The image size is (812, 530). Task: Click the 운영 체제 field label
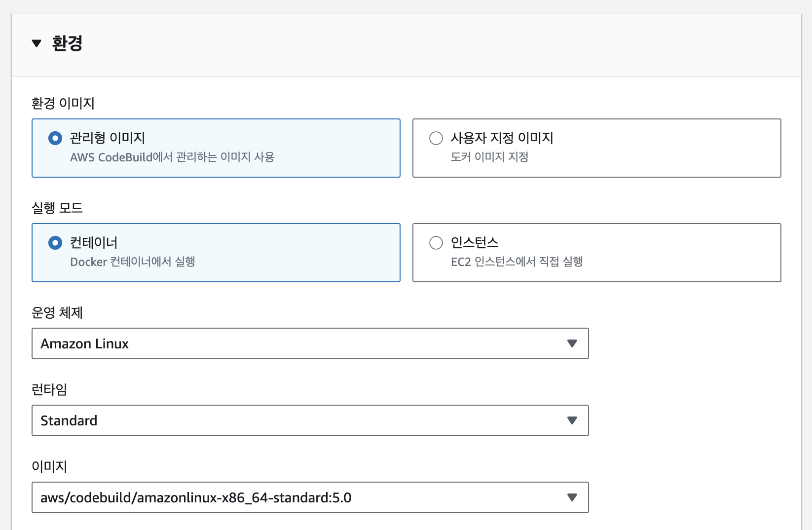57,312
